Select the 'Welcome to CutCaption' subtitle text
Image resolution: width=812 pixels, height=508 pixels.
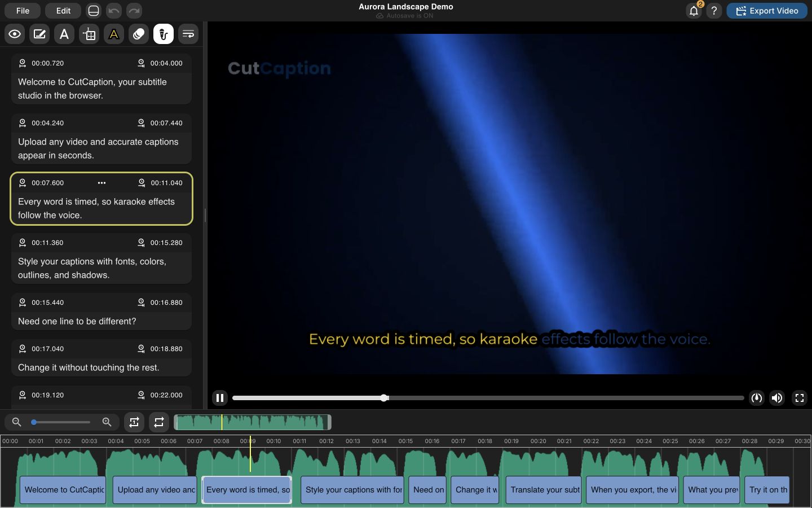click(92, 89)
